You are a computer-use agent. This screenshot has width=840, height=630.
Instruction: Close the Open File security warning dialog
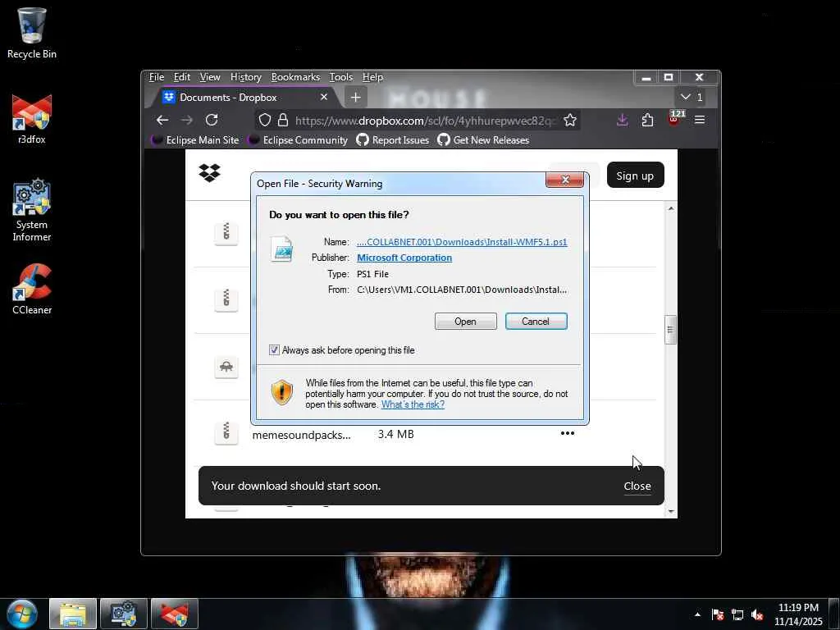pos(564,180)
